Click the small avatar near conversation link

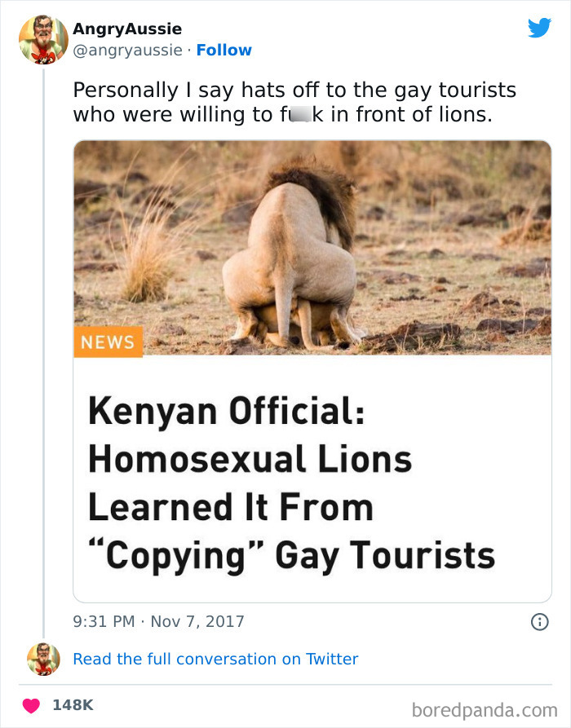[x=45, y=659]
